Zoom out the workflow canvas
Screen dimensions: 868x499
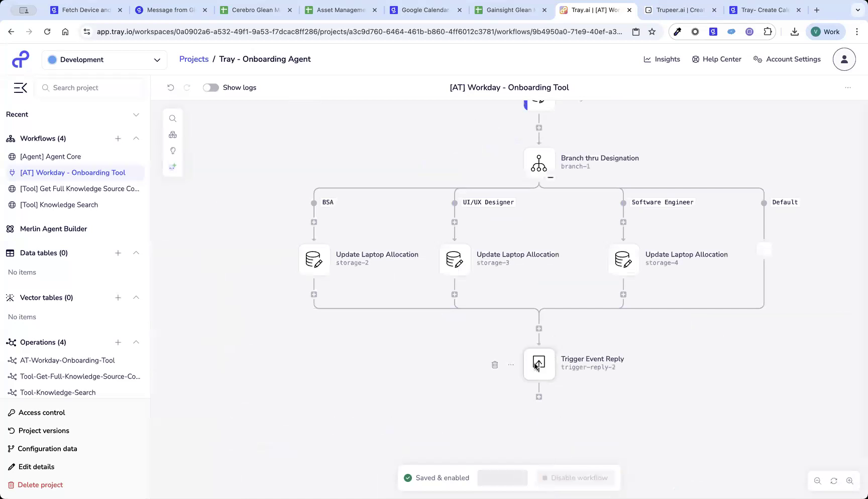(817, 481)
